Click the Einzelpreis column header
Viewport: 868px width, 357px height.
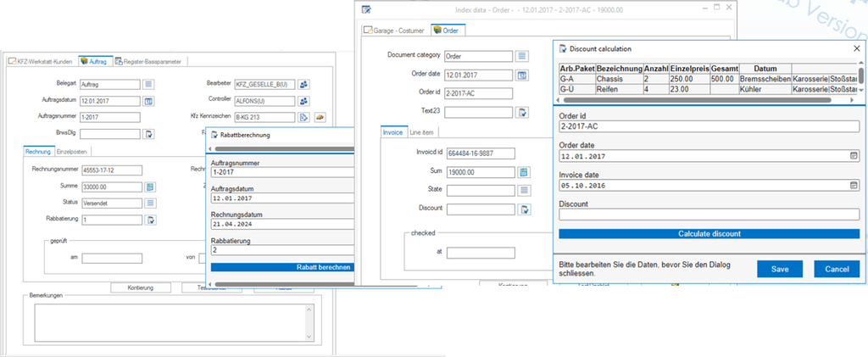point(690,69)
